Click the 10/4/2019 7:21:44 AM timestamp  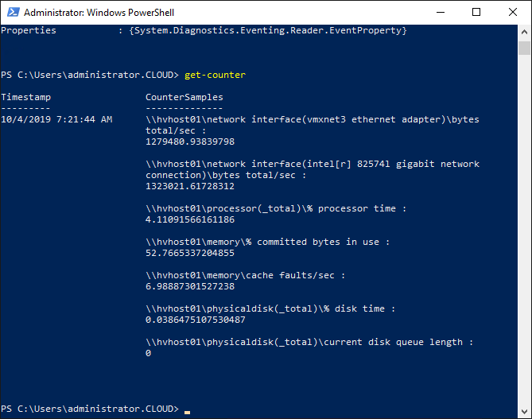(56, 119)
